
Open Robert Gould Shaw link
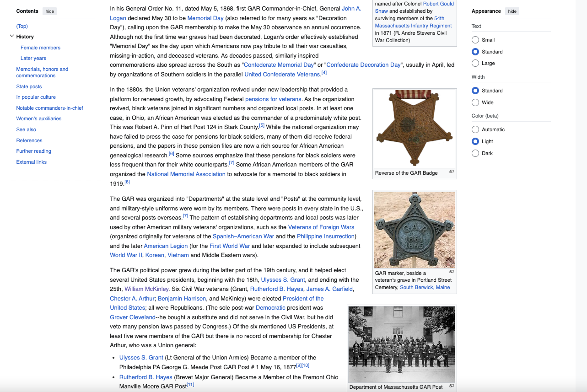(415, 7)
